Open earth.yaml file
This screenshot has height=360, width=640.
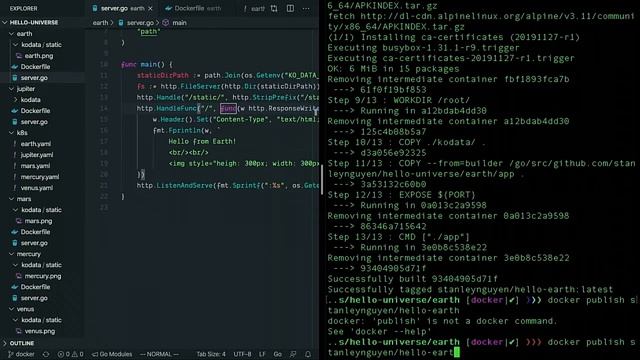[36, 144]
